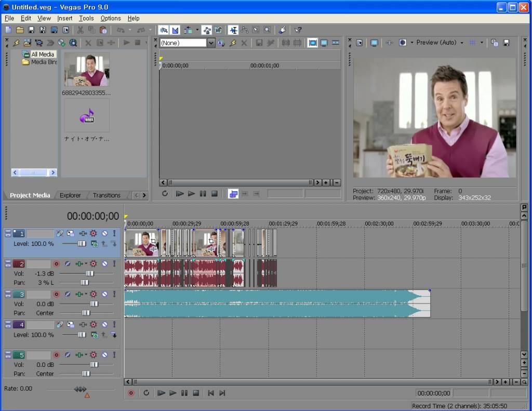Screen dimensions: 532x411
Task: Click the What's This help icon
Action: (298, 30)
